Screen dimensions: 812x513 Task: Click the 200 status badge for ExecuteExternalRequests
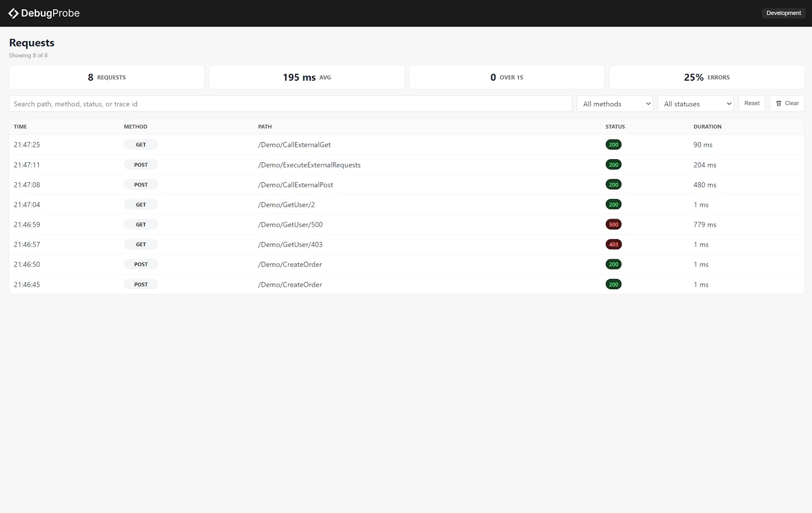(x=614, y=165)
